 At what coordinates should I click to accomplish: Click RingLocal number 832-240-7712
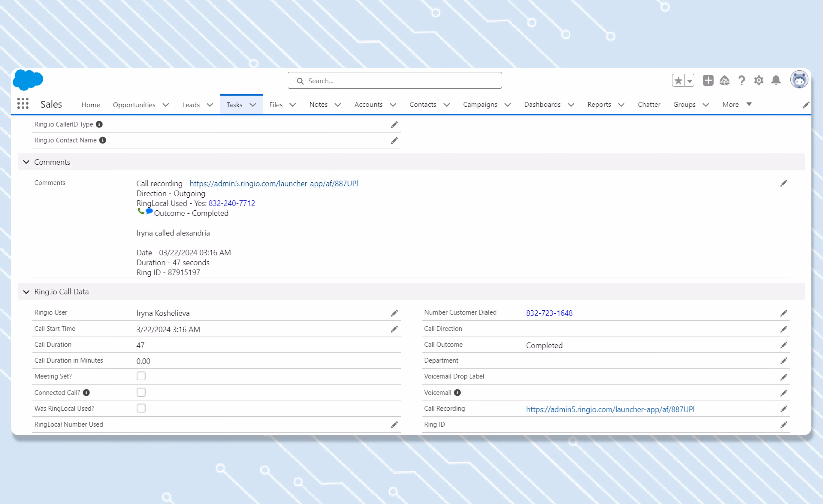pyautogui.click(x=231, y=203)
